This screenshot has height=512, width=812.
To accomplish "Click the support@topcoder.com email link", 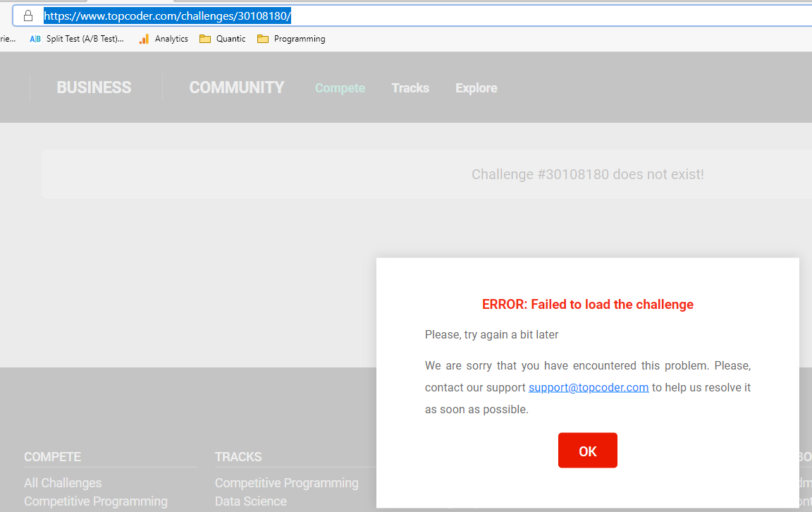I will 589,388.
